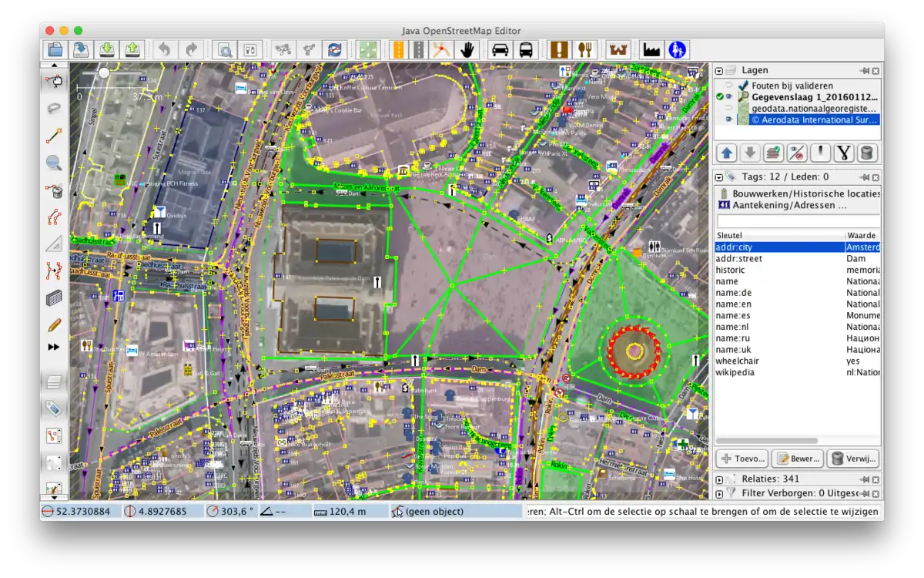Click the Undo arrow in toolbar

coord(164,50)
